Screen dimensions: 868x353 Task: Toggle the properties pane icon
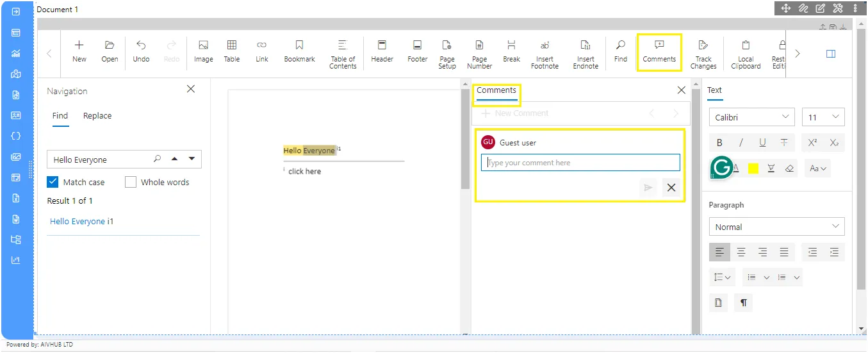tap(831, 54)
